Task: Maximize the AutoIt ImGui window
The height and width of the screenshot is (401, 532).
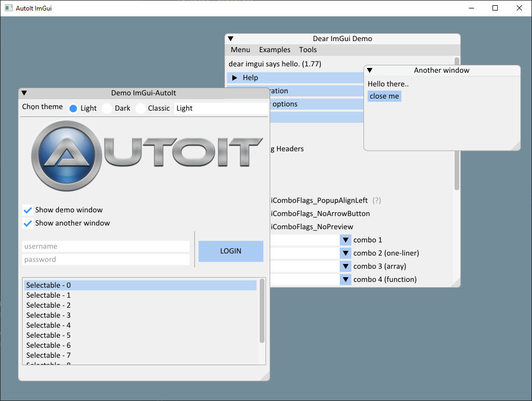Action: pyautogui.click(x=495, y=8)
